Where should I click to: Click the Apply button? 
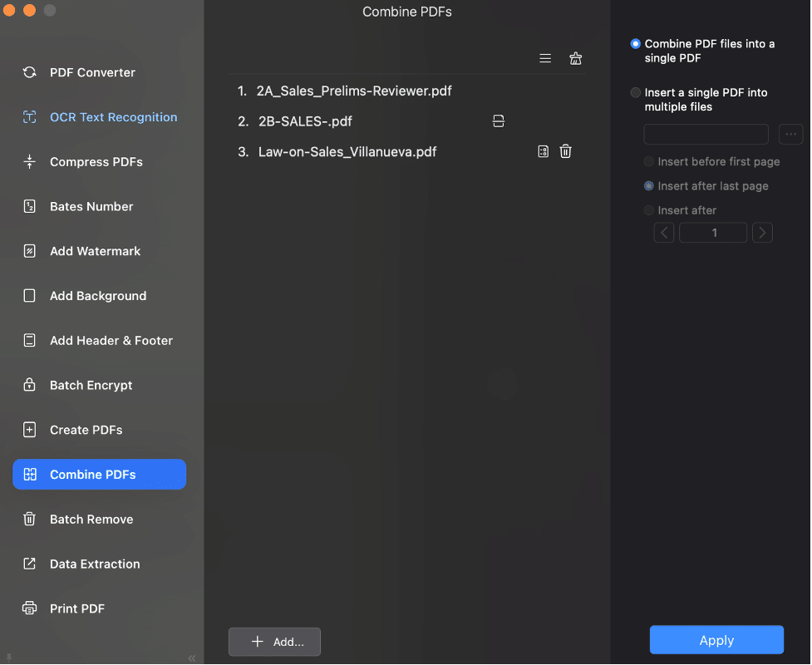click(716, 640)
